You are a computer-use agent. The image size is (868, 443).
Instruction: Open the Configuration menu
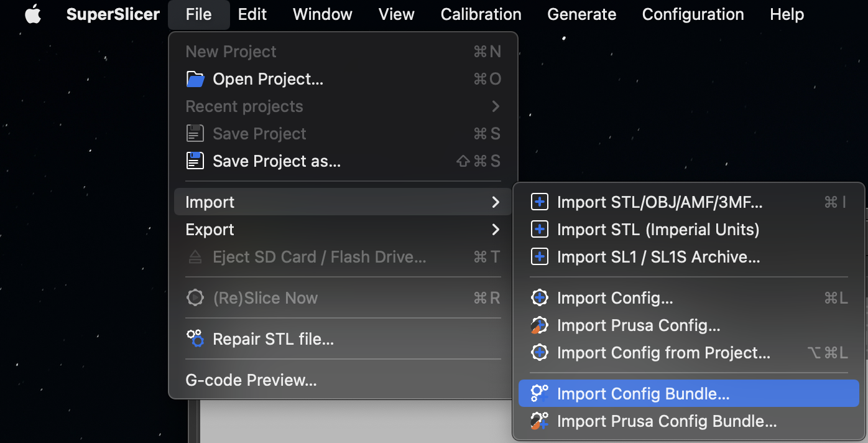coord(693,14)
